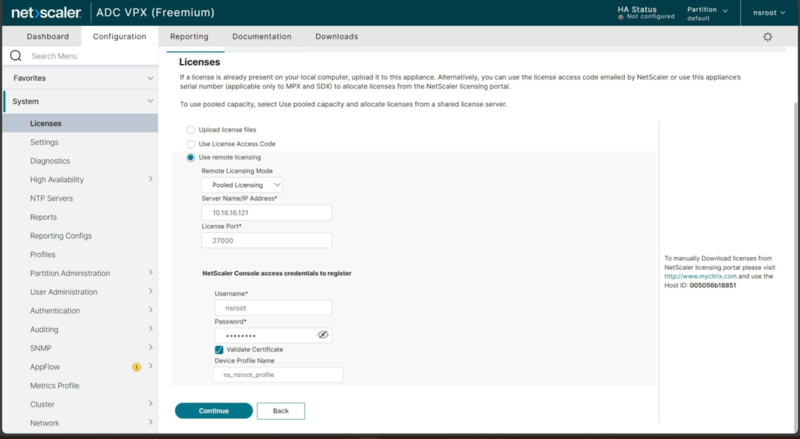The width and height of the screenshot is (800, 439).
Task: Click the Back button
Action: point(281,411)
